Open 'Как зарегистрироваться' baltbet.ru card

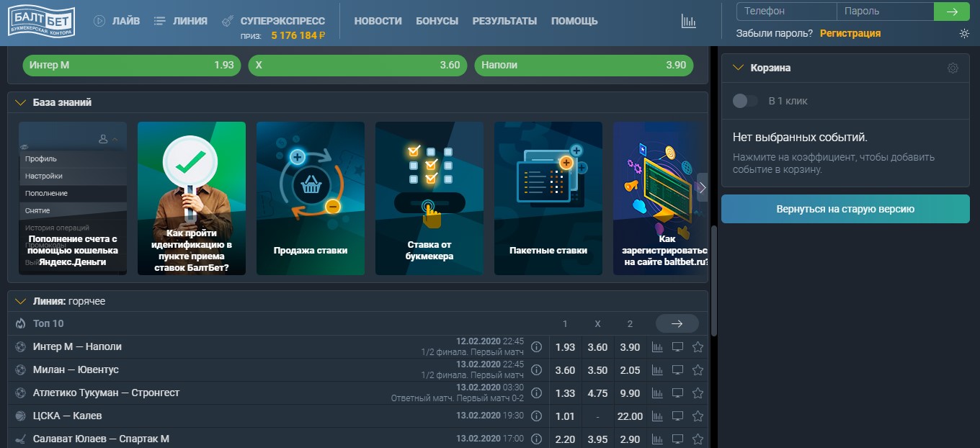[x=661, y=198]
